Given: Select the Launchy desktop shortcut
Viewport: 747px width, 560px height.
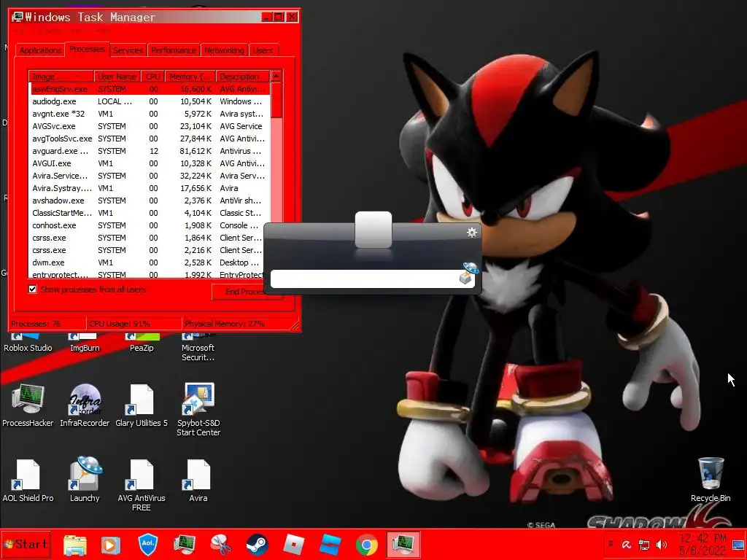Looking at the screenshot, I should click(85, 480).
